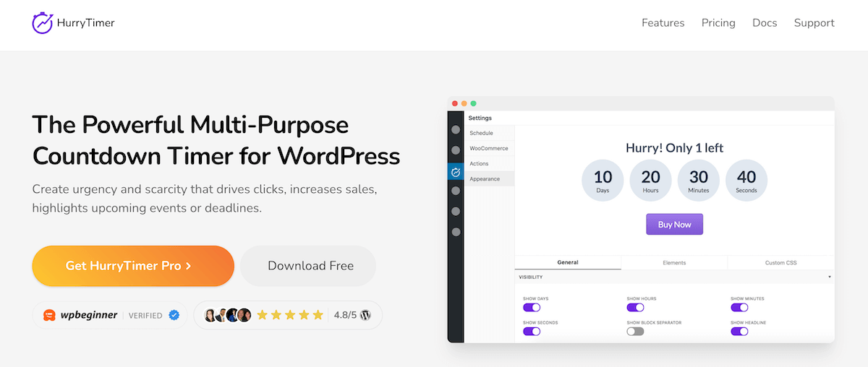The image size is (868, 367).
Task: Open the Features page
Action: (663, 23)
